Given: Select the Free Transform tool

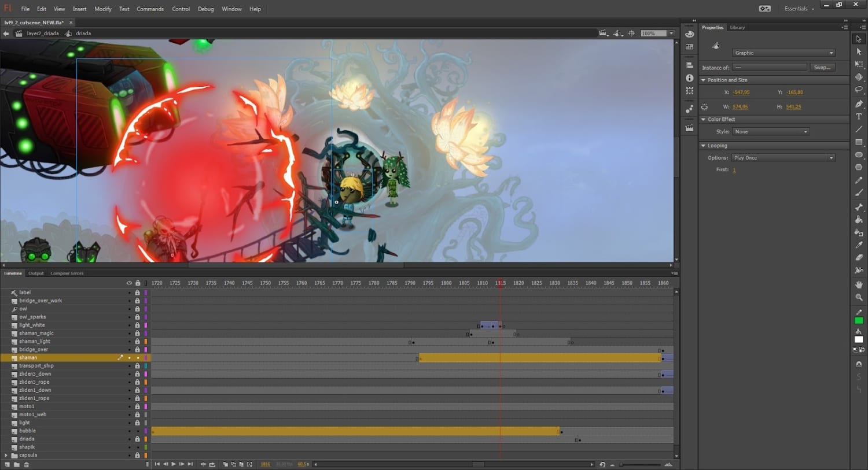Looking at the screenshot, I should (859, 65).
